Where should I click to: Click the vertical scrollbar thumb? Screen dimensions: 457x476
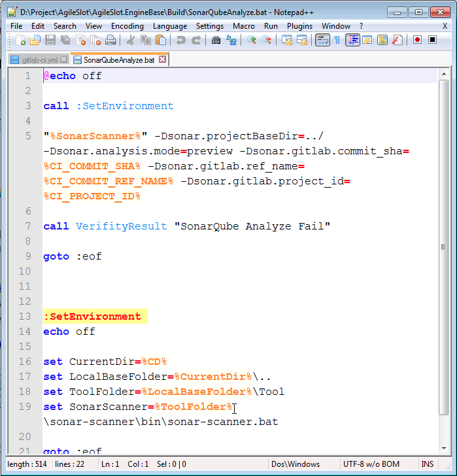point(444,247)
